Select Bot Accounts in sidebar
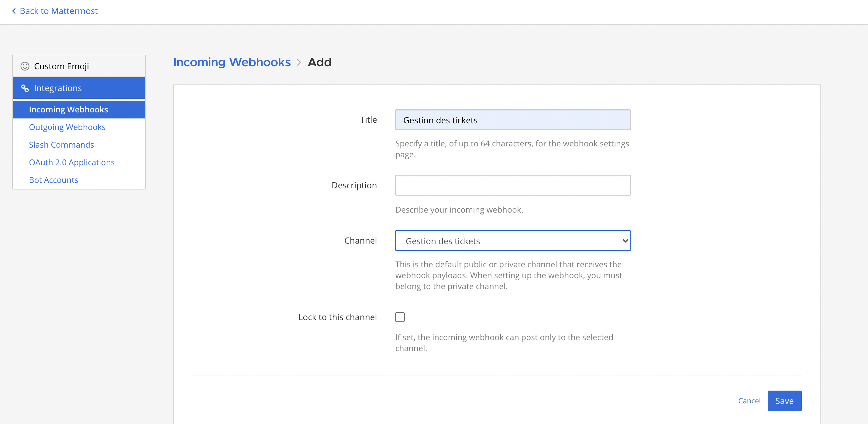868x424 pixels. [x=53, y=180]
